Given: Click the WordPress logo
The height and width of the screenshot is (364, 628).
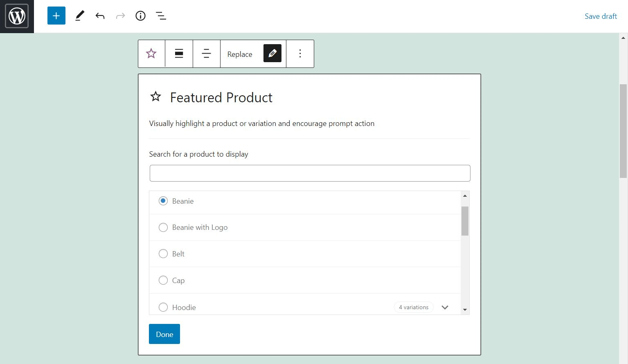Looking at the screenshot, I should pyautogui.click(x=16, y=16).
